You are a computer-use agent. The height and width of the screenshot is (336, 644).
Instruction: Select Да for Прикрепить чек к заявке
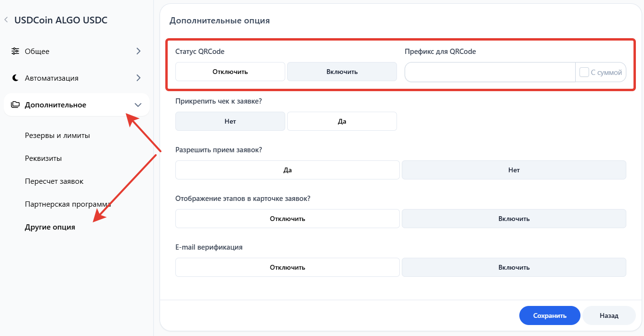[x=342, y=121]
